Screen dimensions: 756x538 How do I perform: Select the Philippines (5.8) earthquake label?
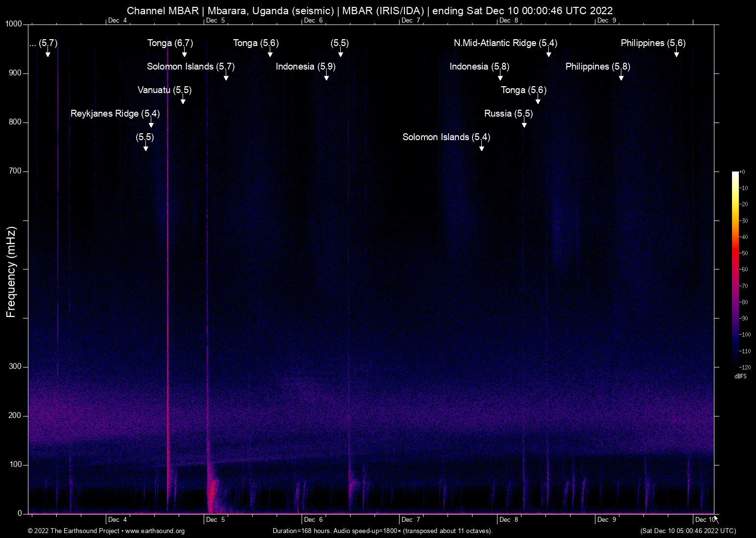(x=597, y=67)
